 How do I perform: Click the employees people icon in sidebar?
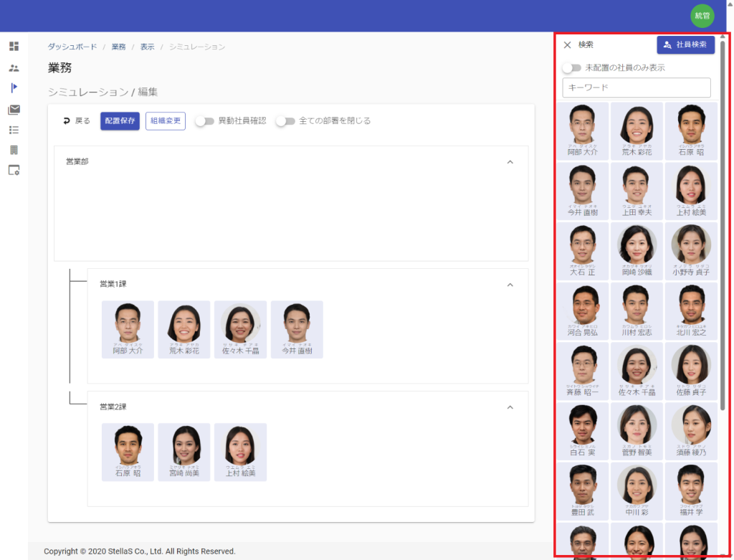click(x=14, y=68)
